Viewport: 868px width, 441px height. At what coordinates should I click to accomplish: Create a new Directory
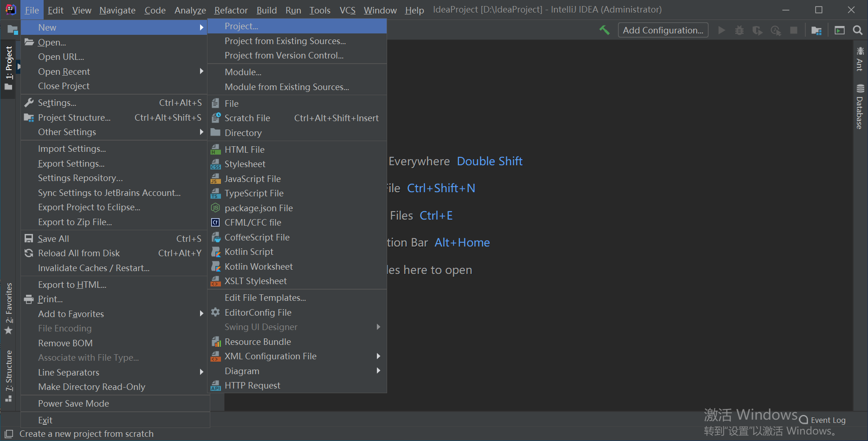click(x=297, y=133)
